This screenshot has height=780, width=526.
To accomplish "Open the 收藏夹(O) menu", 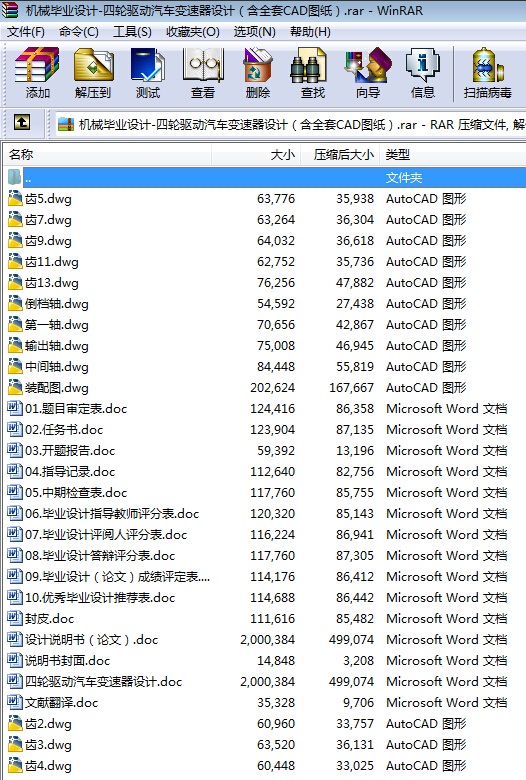I will point(193,32).
